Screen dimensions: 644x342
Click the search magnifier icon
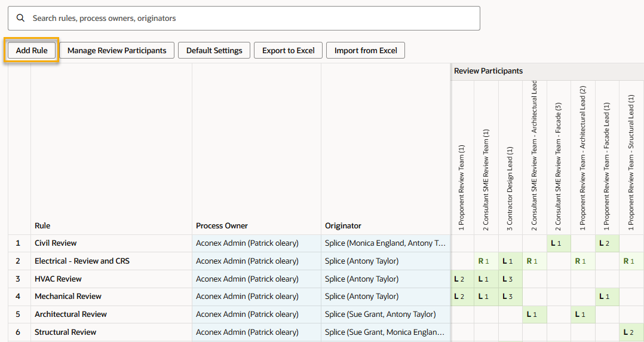click(x=20, y=18)
